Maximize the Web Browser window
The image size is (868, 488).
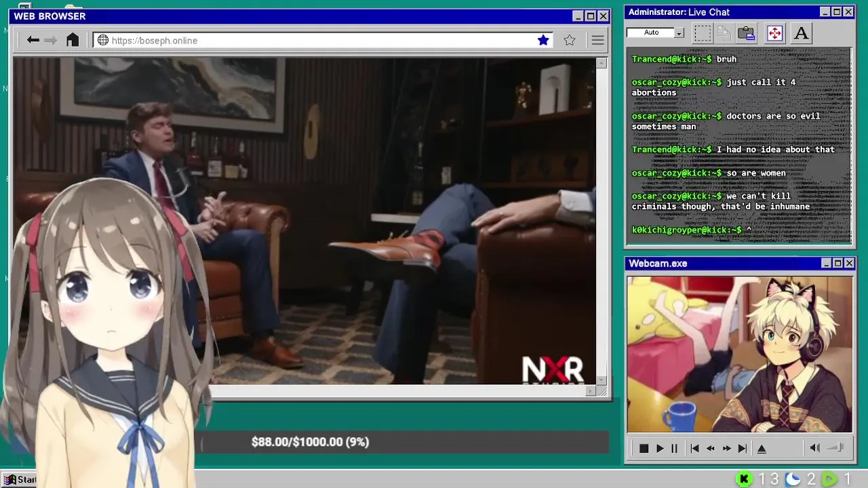pyautogui.click(x=591, y=16)
